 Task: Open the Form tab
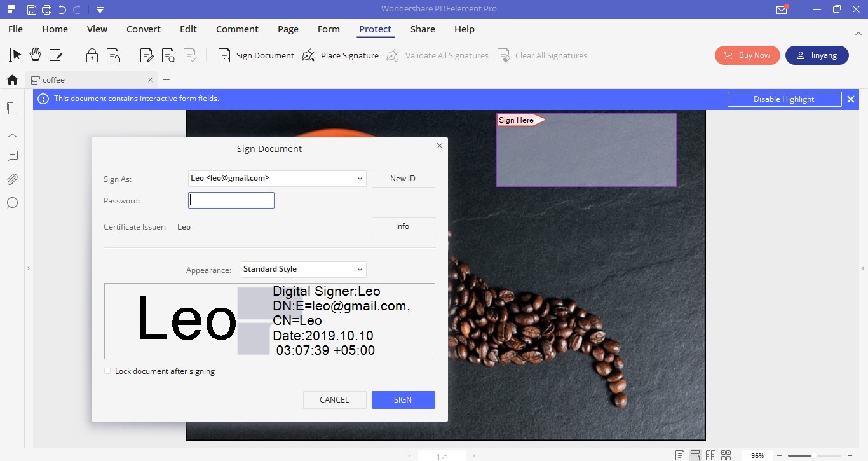tap(329, 29)
